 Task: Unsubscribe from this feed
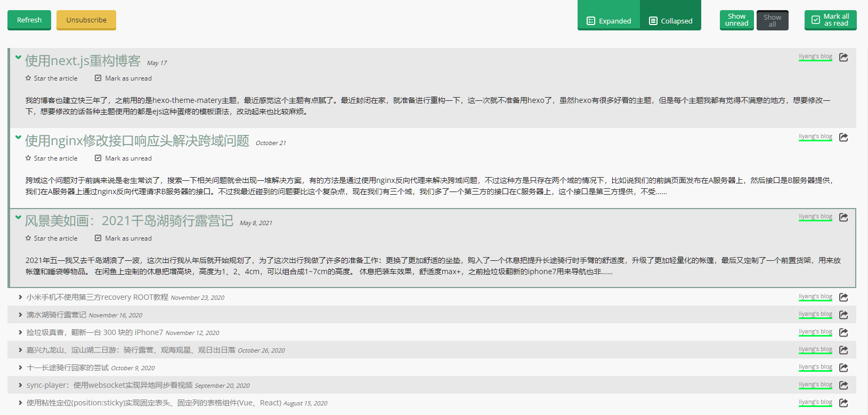(86, 20)
